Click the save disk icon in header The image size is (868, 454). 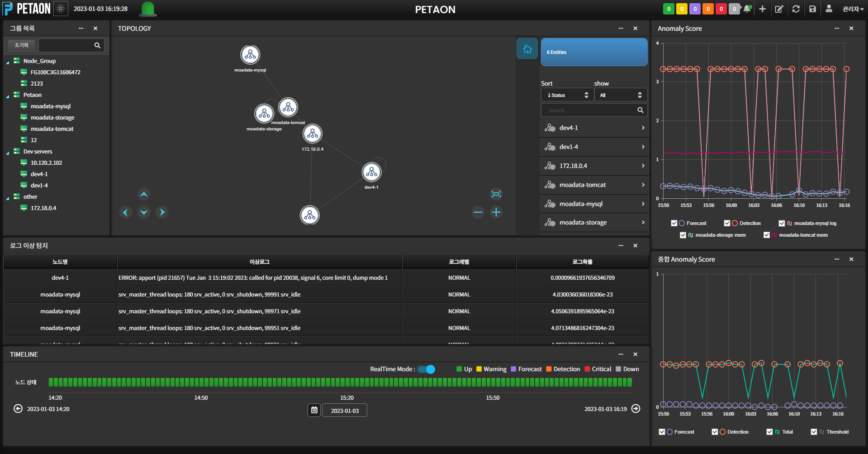(813, 9)
